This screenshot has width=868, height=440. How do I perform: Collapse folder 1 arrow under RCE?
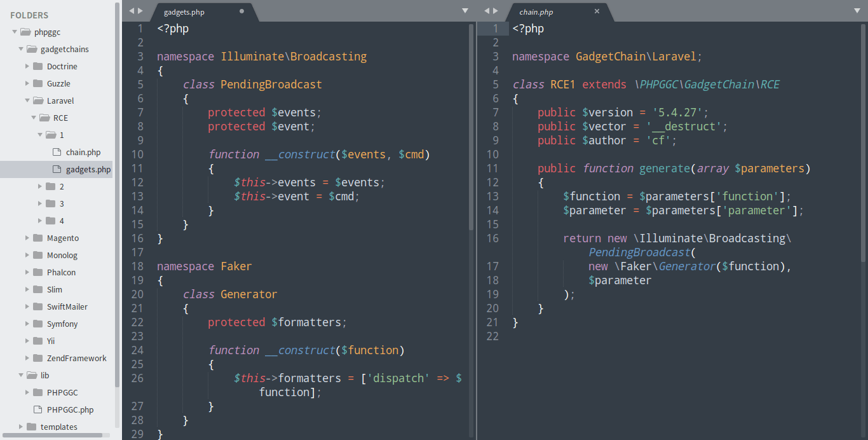pos(39,135)
